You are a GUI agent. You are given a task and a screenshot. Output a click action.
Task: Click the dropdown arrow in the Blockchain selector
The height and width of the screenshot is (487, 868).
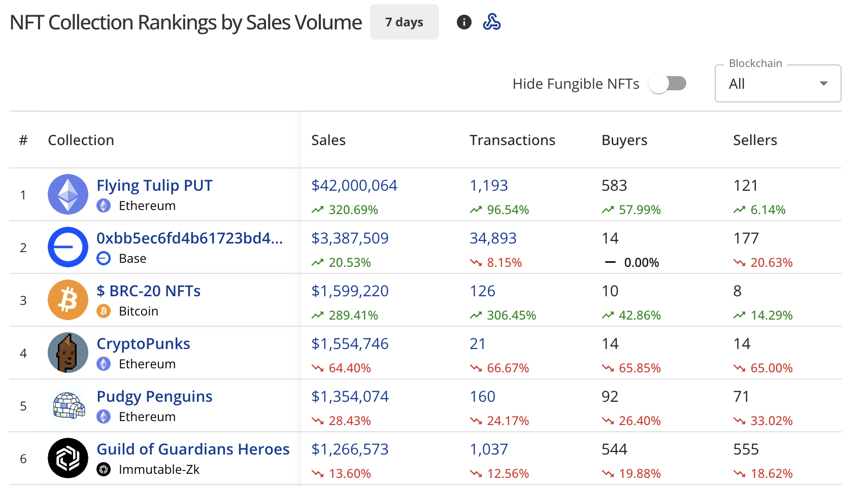824,83
